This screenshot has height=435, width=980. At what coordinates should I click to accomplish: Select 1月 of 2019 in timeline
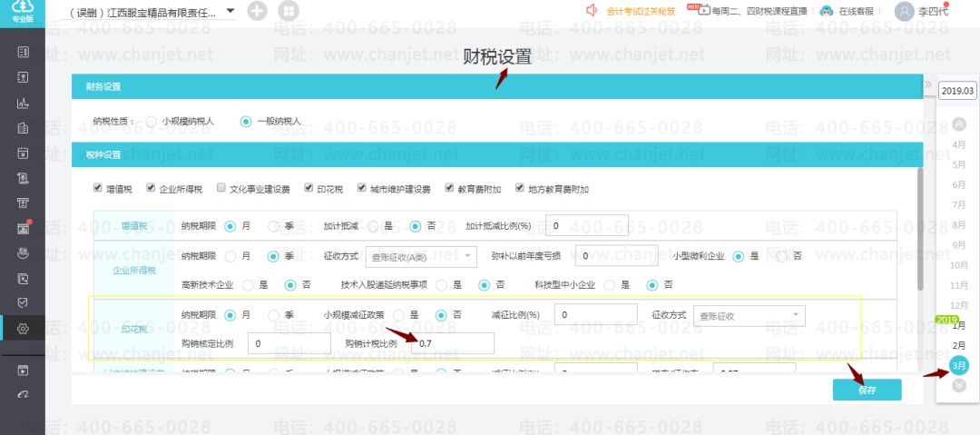(958, 325)
